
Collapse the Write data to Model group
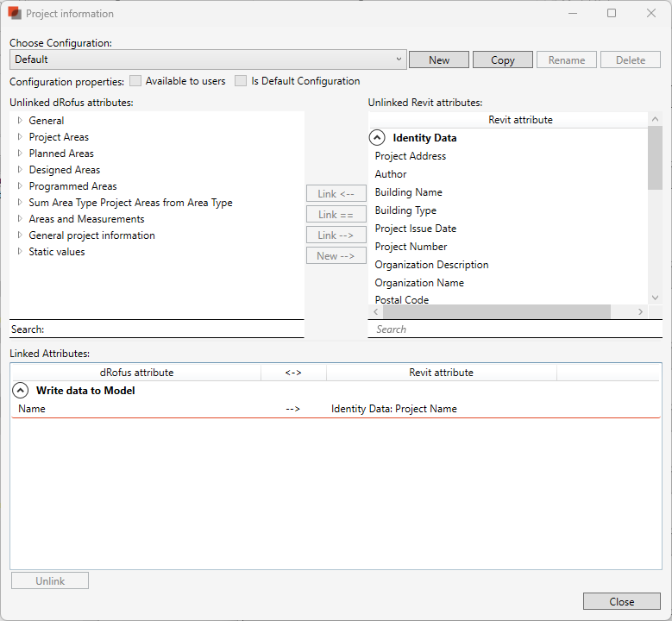click(x=21, y=391)
